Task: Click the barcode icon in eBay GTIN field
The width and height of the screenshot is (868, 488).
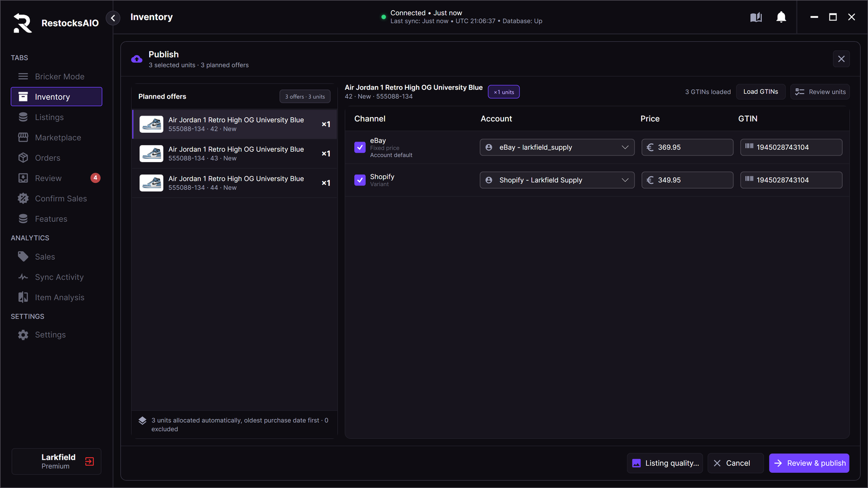Action: [749, 146]
